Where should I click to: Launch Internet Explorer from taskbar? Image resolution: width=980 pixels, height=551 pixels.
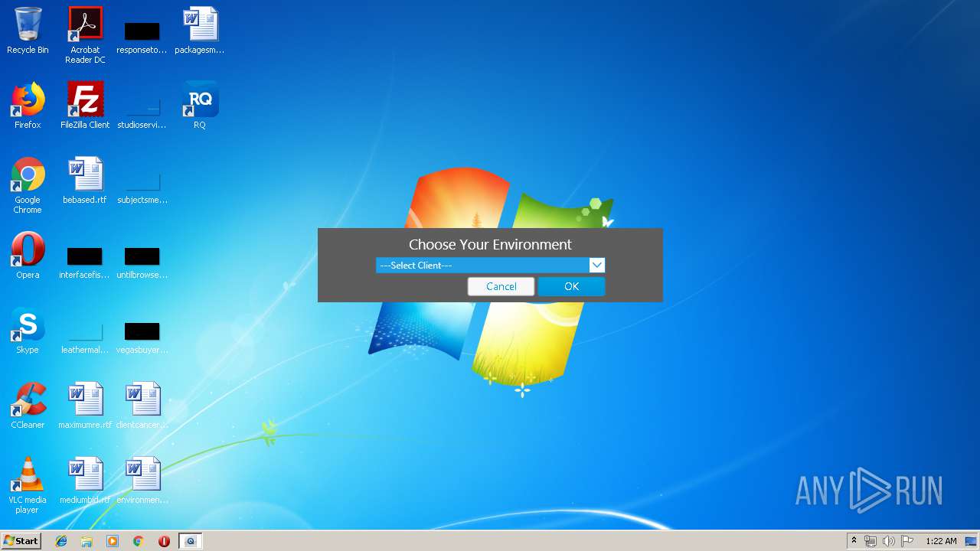pos(61,541)
